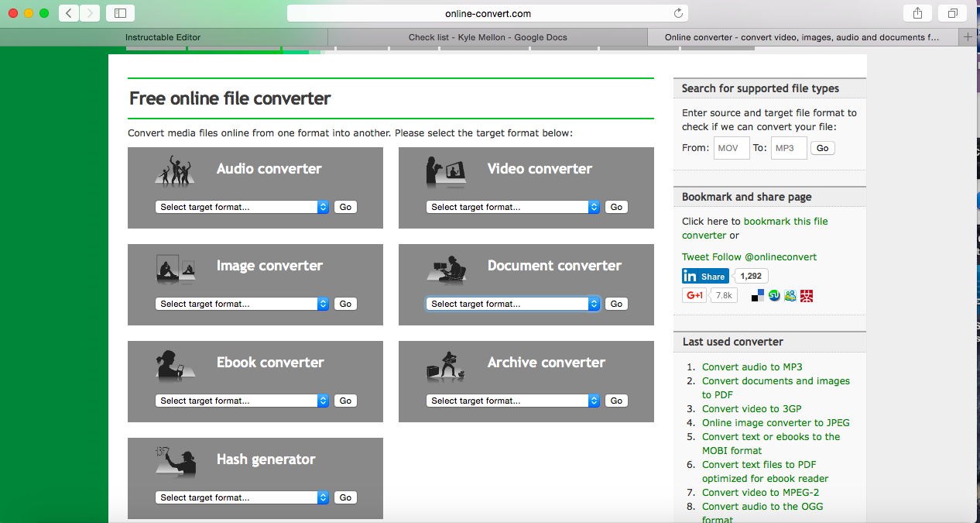The width and height of the screenshot is (980, 523).
Task: Click the From format input field
Action: [732, 148]
